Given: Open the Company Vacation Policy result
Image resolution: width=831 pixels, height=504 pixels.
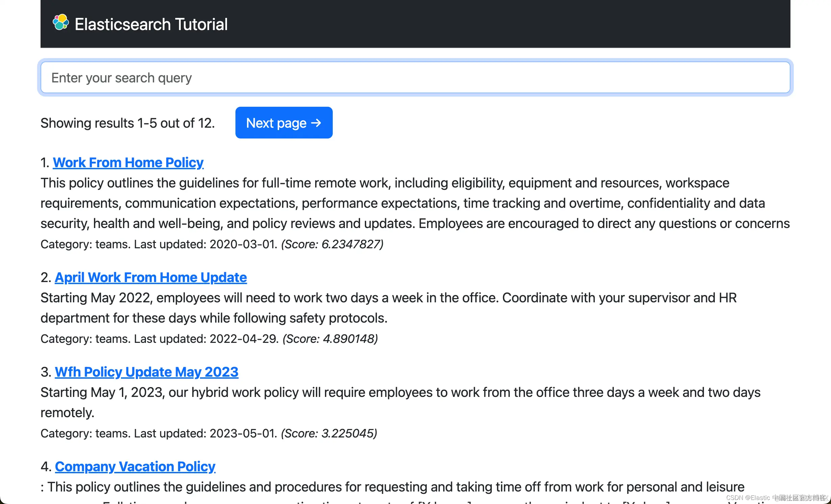Looking at the screenshot, I should (x=135, y=467).
